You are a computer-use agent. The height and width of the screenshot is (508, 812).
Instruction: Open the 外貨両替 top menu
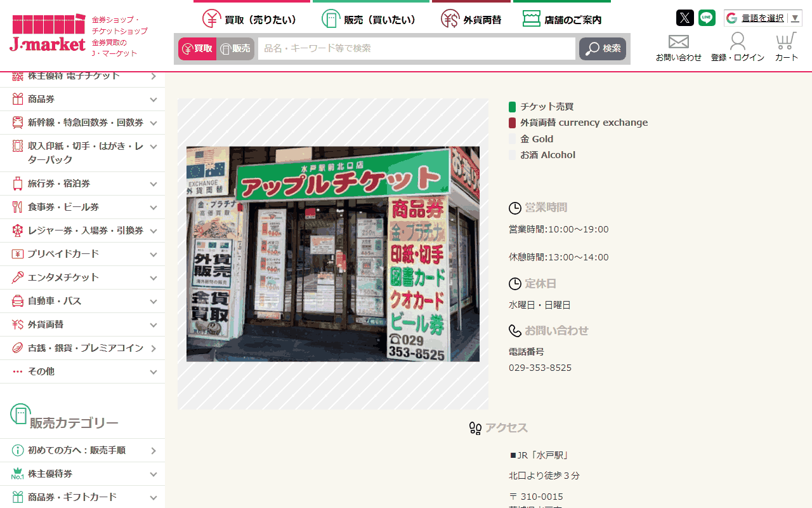(471, 19)
